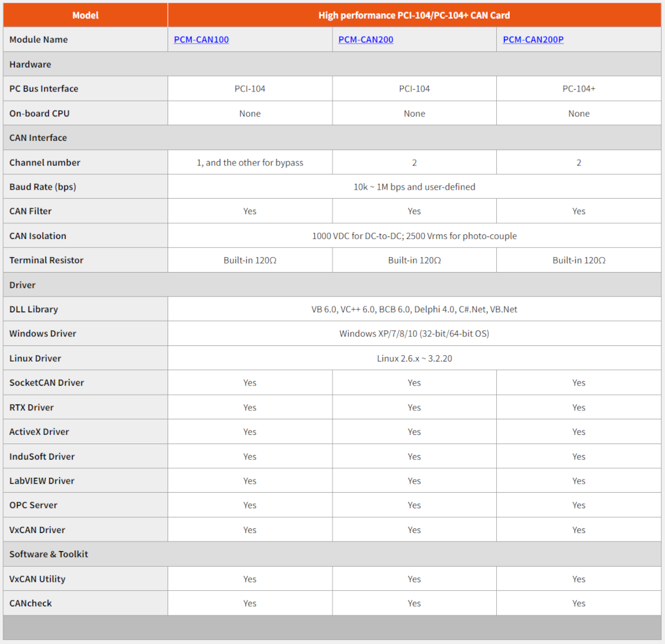Image resolution: width=665 pixels, height=644 pixels.
Task: Click the 'Module Name' row label
Action: 38,40
